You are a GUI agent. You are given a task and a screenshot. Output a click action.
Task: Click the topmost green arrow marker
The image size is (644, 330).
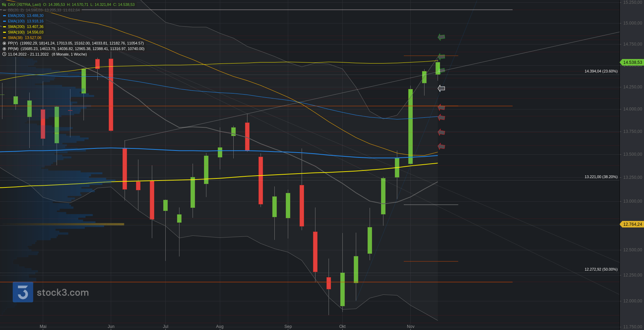[x=441, y=37]
